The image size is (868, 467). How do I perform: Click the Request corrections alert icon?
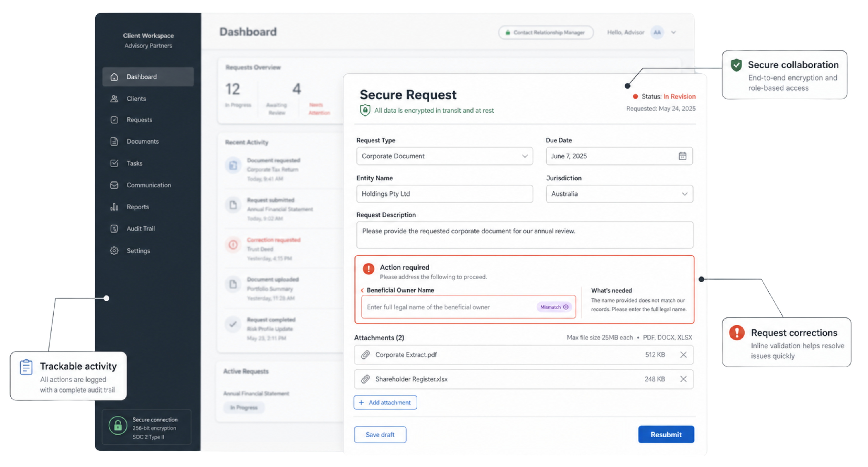tap(737, 333)
